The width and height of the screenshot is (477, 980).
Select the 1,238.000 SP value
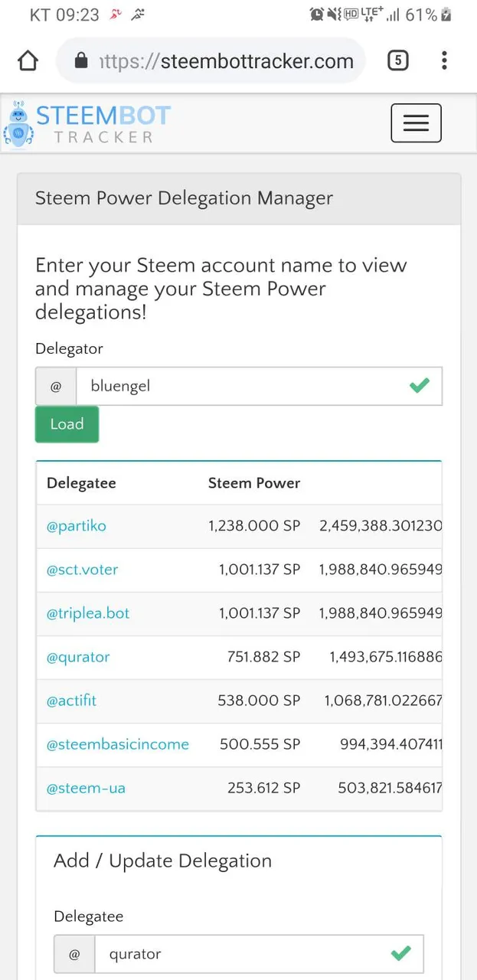[x=254, y=526]
